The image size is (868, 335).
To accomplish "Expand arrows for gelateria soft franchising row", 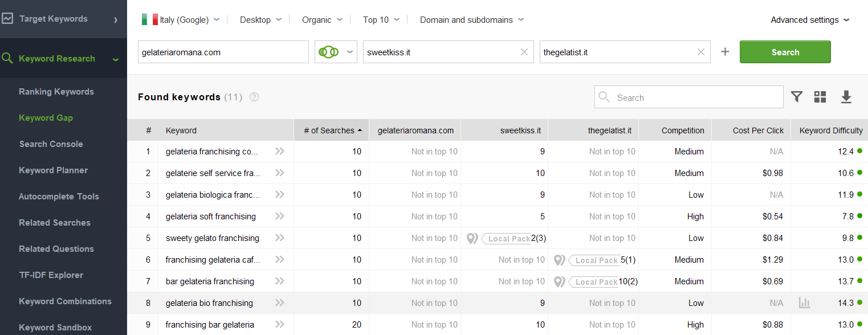I will pos(279,216).
